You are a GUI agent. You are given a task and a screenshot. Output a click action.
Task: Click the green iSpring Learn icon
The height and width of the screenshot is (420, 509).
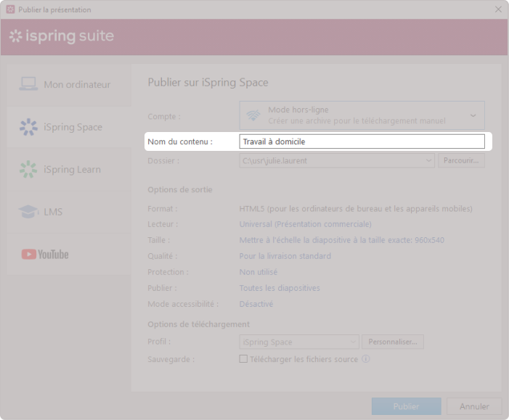28,170
